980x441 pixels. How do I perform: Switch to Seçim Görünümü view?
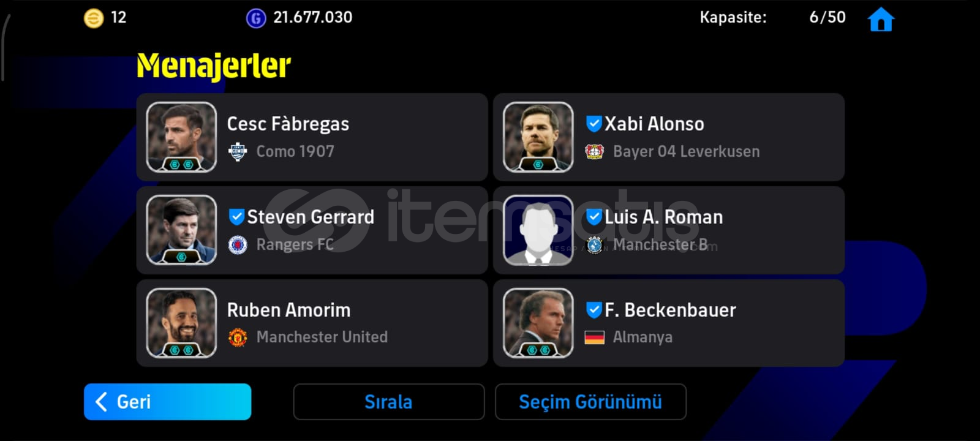(590, 402)
